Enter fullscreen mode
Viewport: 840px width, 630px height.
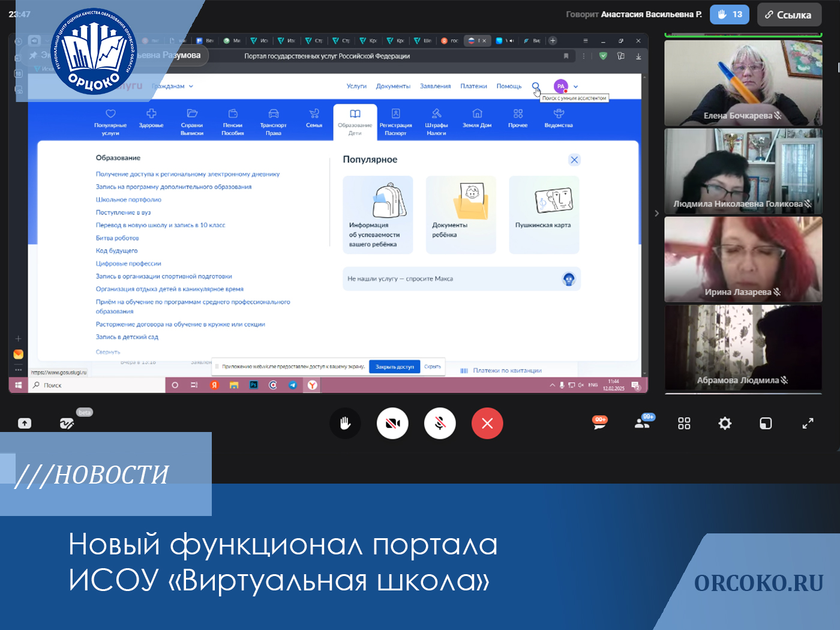[808, 424]
